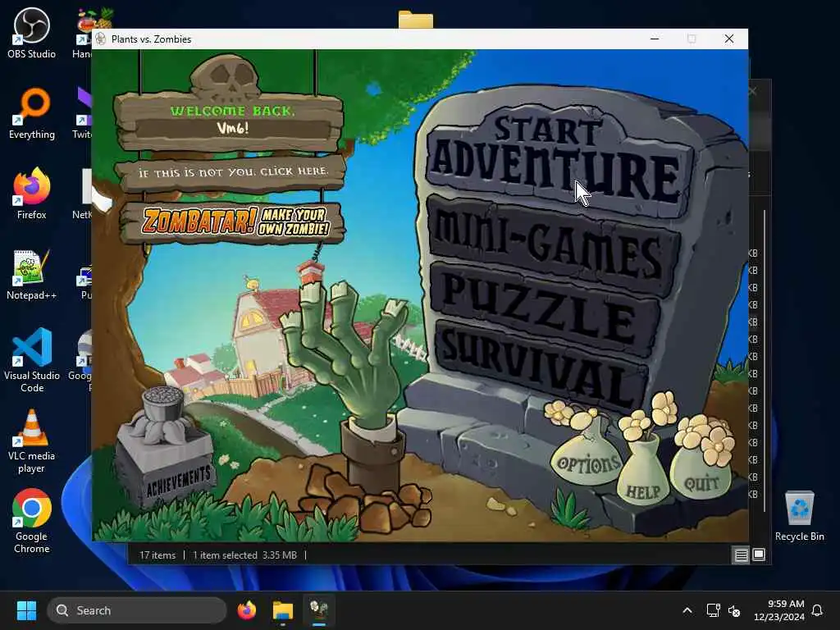The height and width of the screenshot is (630, 840).
Task: Launch Firefox from the desktop shortcut
Action: click(32, 194)
